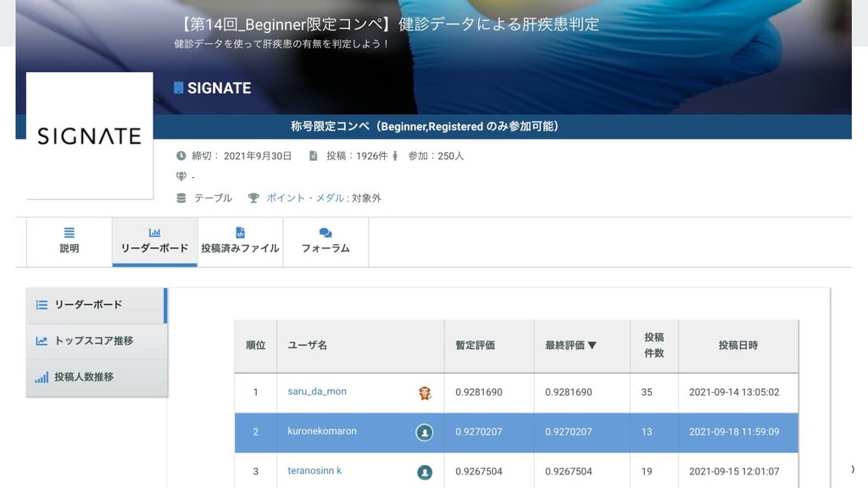The height and width of the screenshot is (488, 868).
Task: Click the blue icon beside banner SIGNATE
Action: (178, 88)
